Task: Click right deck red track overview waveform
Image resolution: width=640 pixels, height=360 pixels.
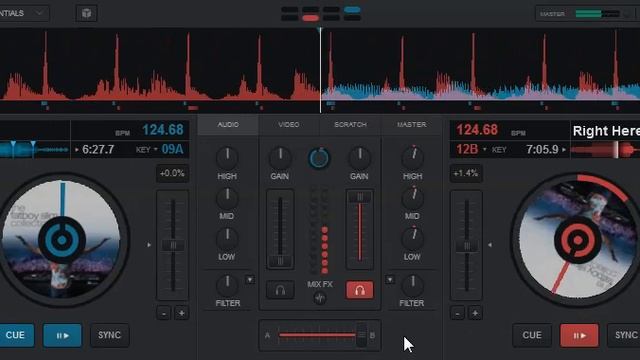Action: [605, 149]
